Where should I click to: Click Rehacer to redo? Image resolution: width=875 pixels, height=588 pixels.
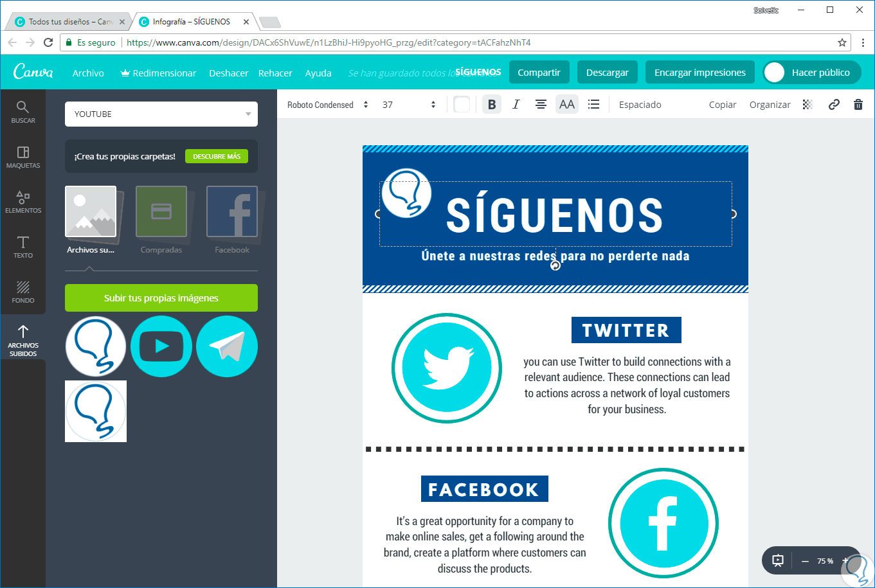coord(275,73)
